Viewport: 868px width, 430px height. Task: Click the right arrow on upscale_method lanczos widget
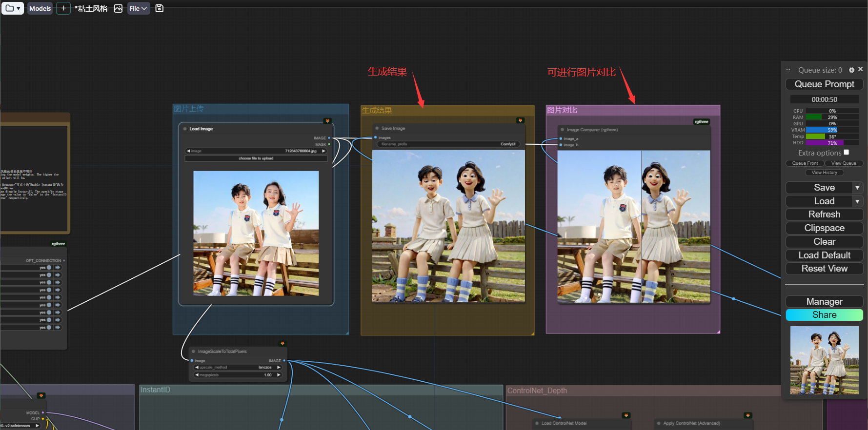(x=279, y=367)
